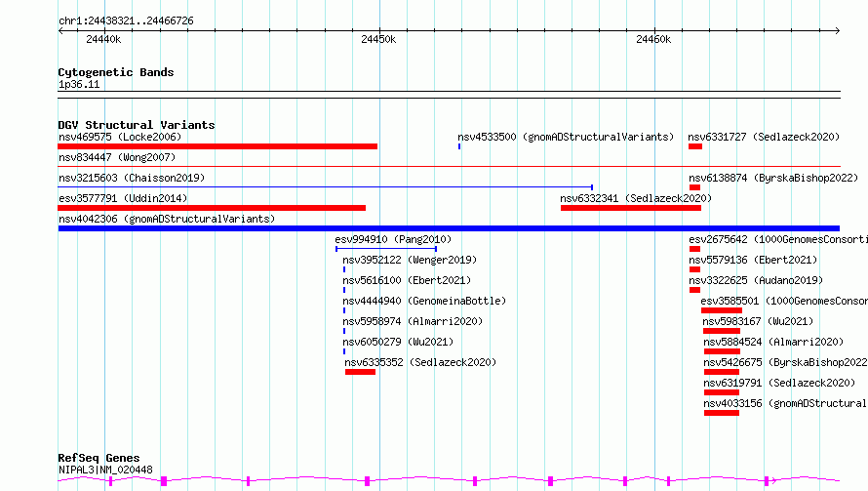Click the 24450k ruler position label

click(x=378, y=39)
